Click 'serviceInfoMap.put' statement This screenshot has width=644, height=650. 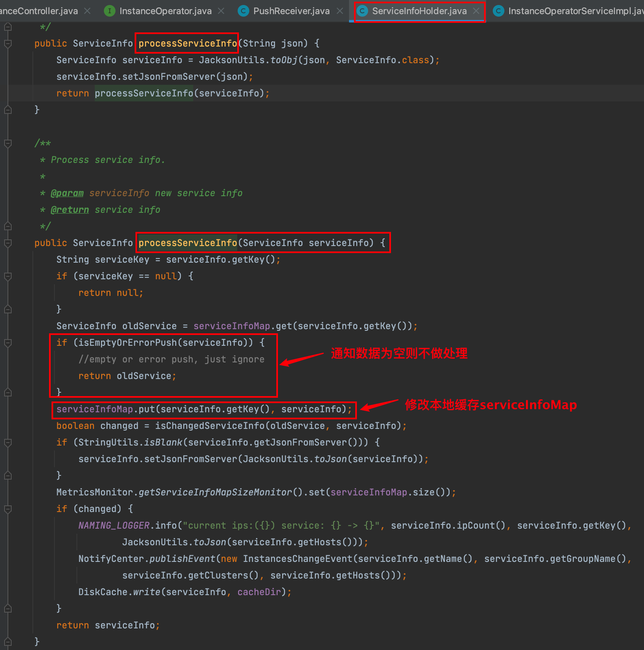[x=204, y=409]
